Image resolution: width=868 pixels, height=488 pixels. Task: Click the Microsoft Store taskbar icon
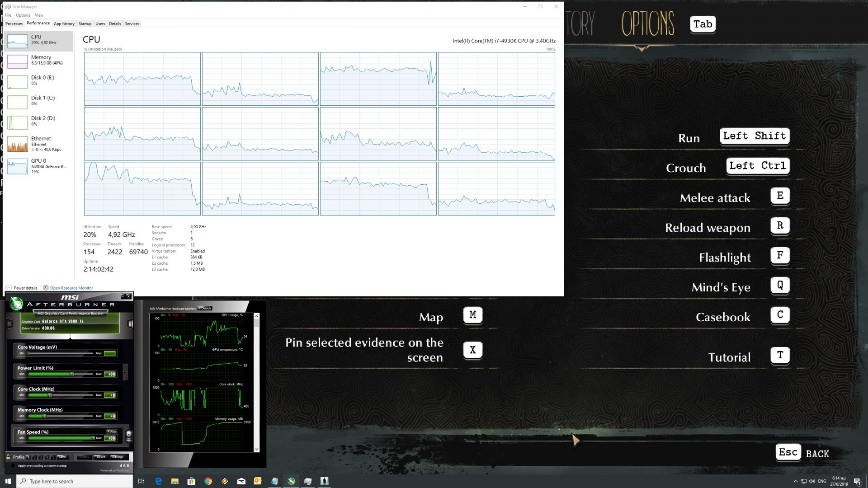(x=191, y=481)
